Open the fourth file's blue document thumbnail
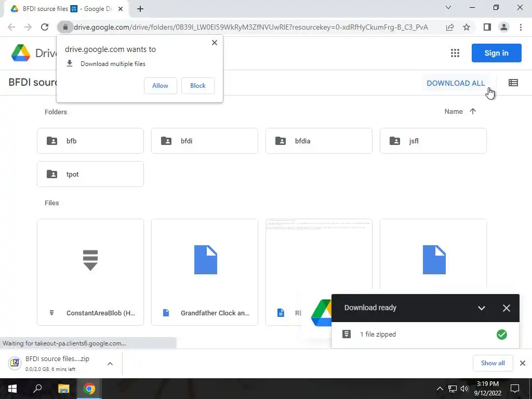 point(434,260)
